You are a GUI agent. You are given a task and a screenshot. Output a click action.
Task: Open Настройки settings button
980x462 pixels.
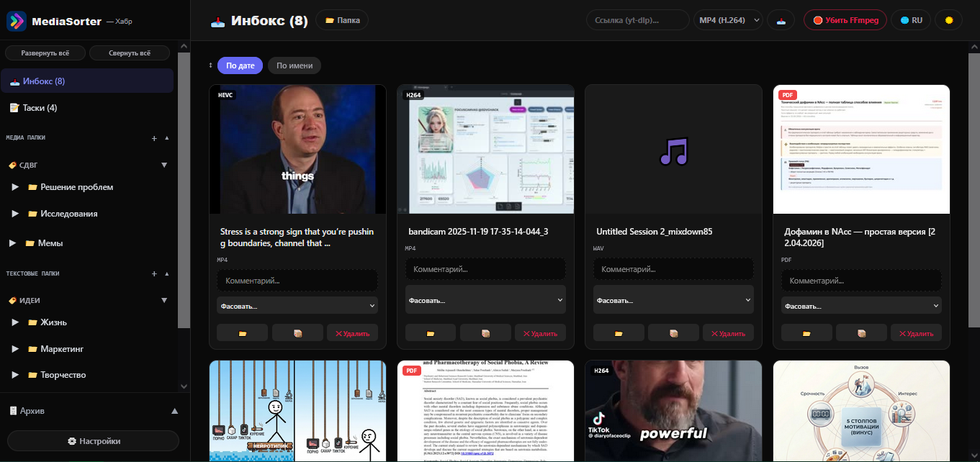pos(93,441)
